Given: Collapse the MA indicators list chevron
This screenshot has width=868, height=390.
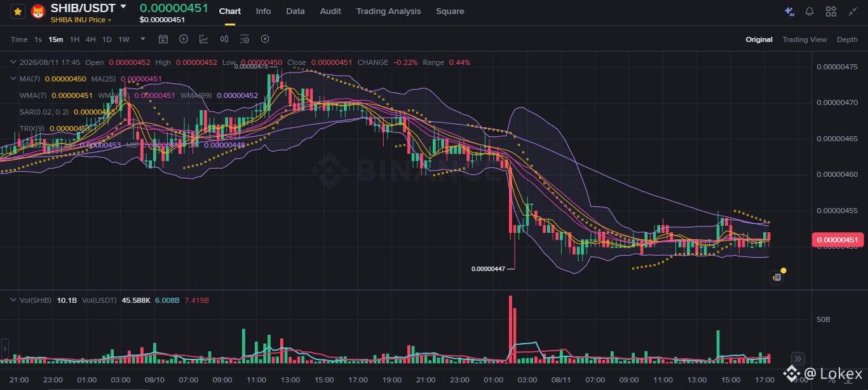Looking at the screenshot, I should tap(13, 79).
